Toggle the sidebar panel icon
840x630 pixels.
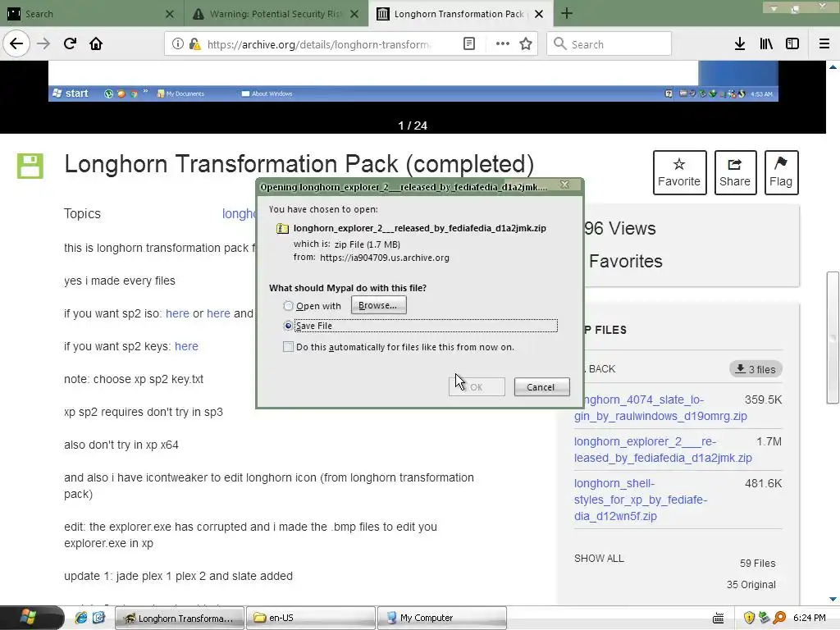tap(792, 44)
